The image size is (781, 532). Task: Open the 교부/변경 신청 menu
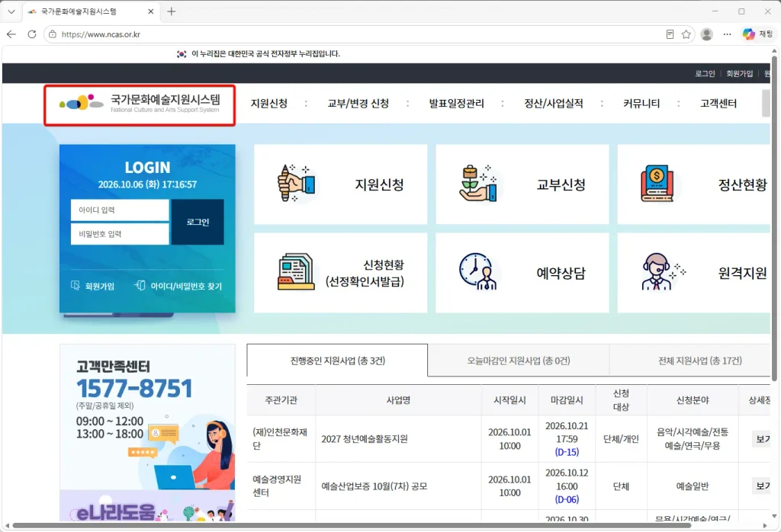(x=358, y=104)
